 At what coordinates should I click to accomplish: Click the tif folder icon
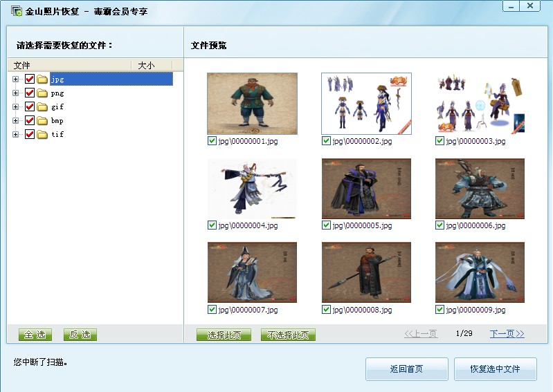[x=42, y=134]
